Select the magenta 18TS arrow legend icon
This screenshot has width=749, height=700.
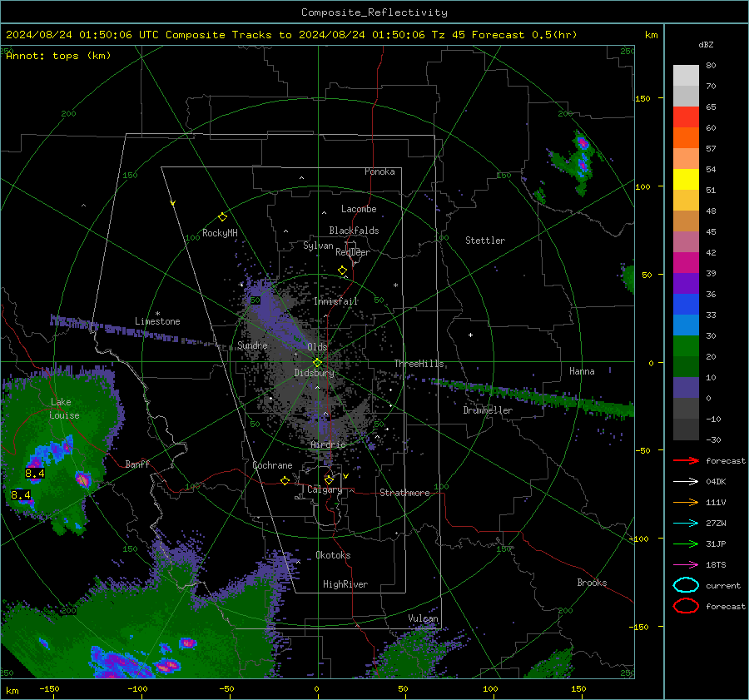[686, 565]
